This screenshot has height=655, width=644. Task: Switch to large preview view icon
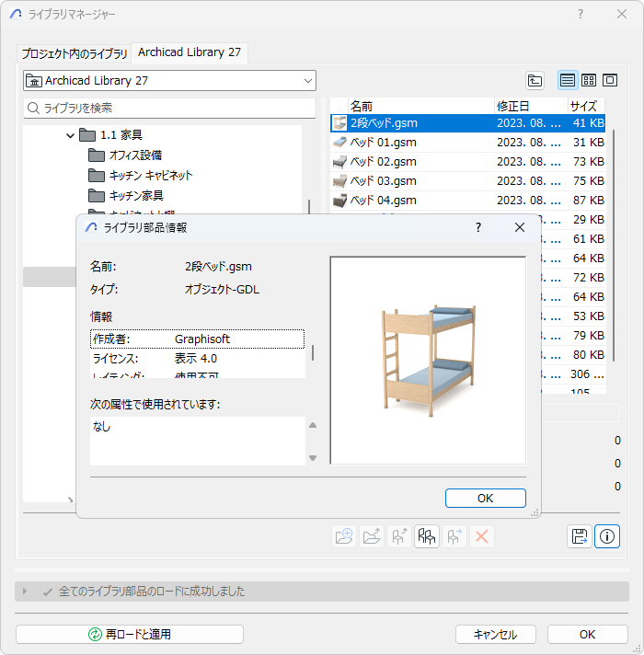[x=610, y=80]
